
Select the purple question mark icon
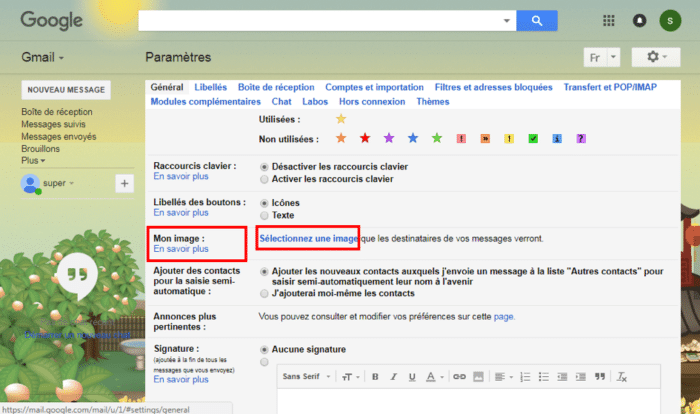click(581, 139)
